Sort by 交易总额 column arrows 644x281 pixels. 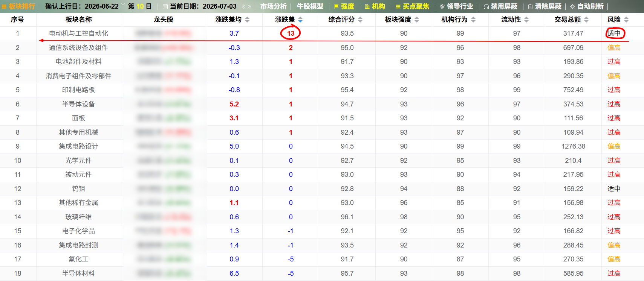coord(586,20)
